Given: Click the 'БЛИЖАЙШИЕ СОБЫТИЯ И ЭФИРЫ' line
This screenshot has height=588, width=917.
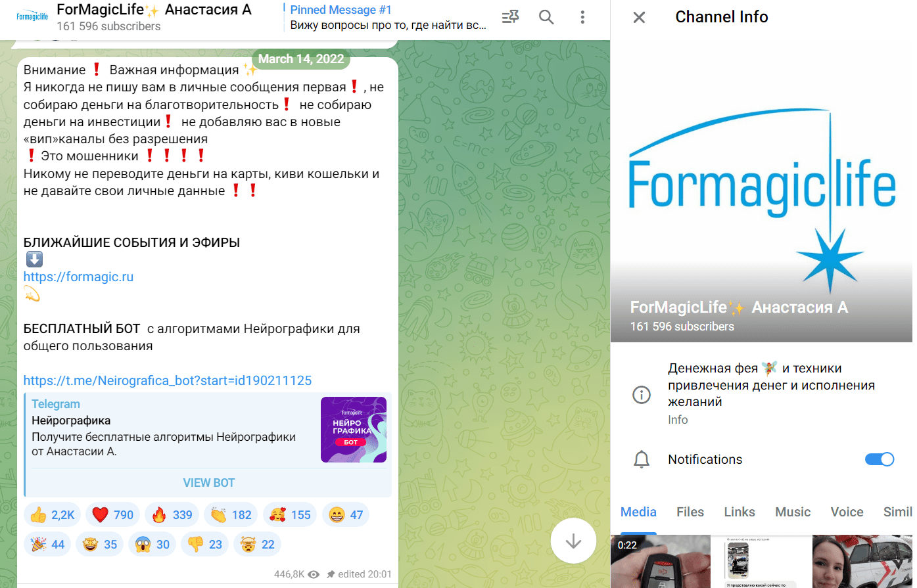Looking at the screenshot, I should tap(131, 242).
